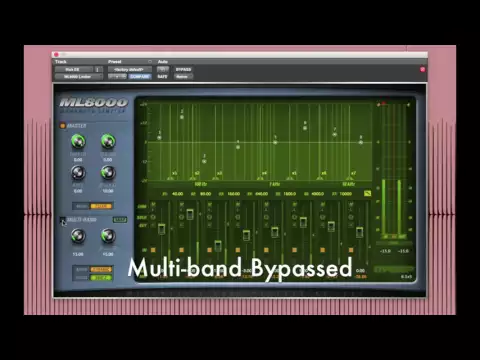The height and width of the screenshot is (360, 480).
Task: Click band 1 fader handle
Action: (162, 229)
